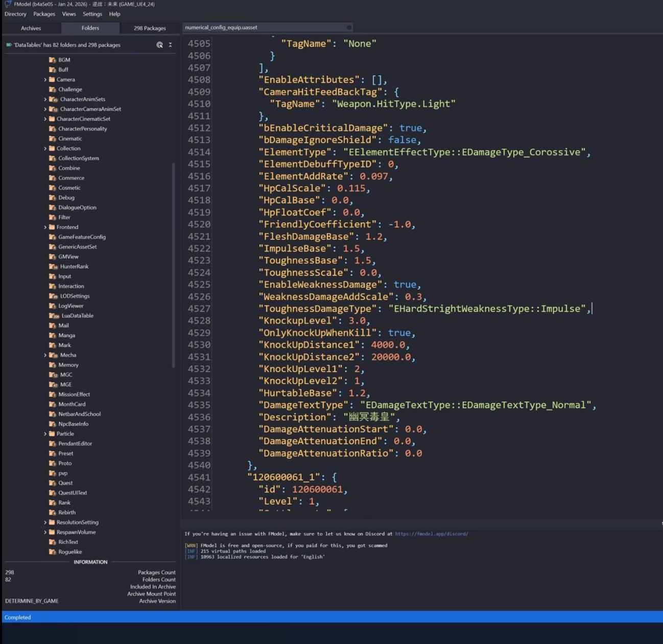Viewport: 663px width, 644px height.
Task: Open the FModel Discord link
Action: click(431, 534)
